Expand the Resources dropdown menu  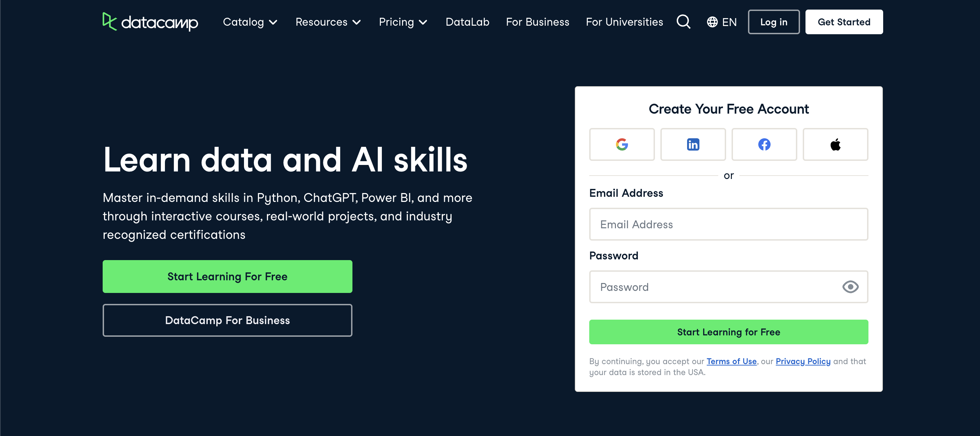(328, 22)
